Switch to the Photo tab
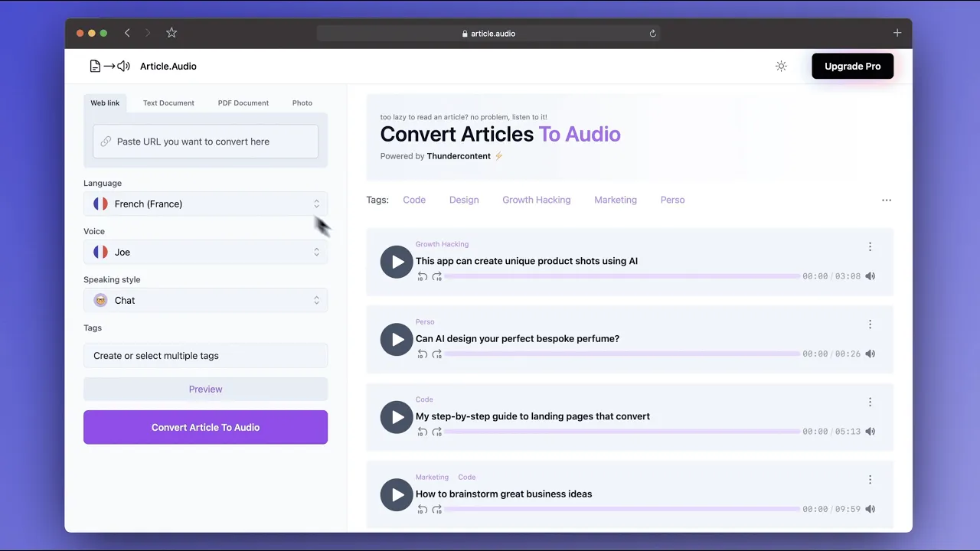The width and height of the screenshot is (980, 551). pyautogui.click(x=302, y=103)
